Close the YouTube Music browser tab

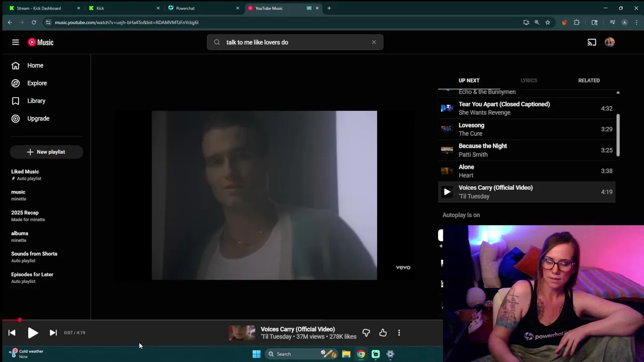click(317, 8)
